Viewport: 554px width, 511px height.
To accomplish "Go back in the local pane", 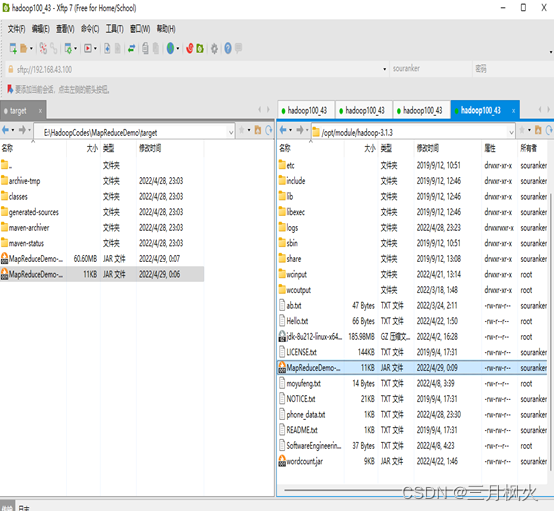I will coord(5,130).
